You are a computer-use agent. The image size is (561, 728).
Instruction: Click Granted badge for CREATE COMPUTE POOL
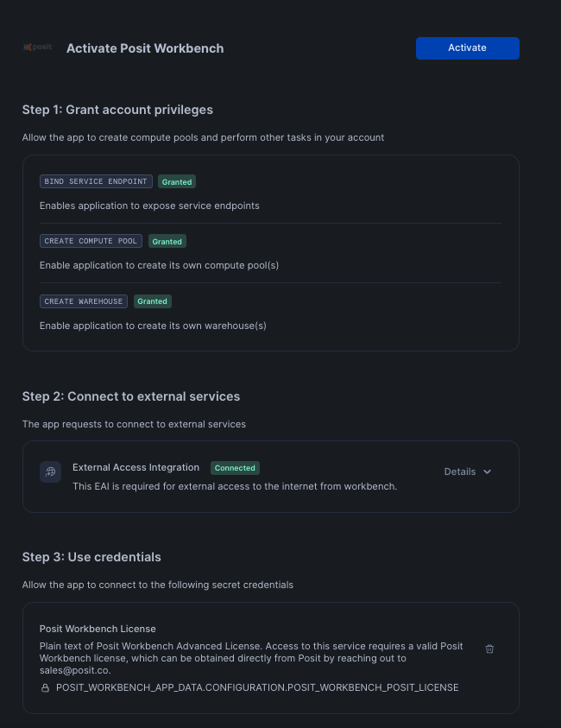167,242
